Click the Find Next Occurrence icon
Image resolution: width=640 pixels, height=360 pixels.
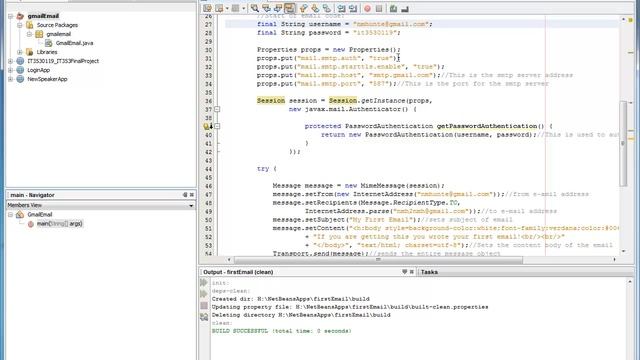pos(278,8)
